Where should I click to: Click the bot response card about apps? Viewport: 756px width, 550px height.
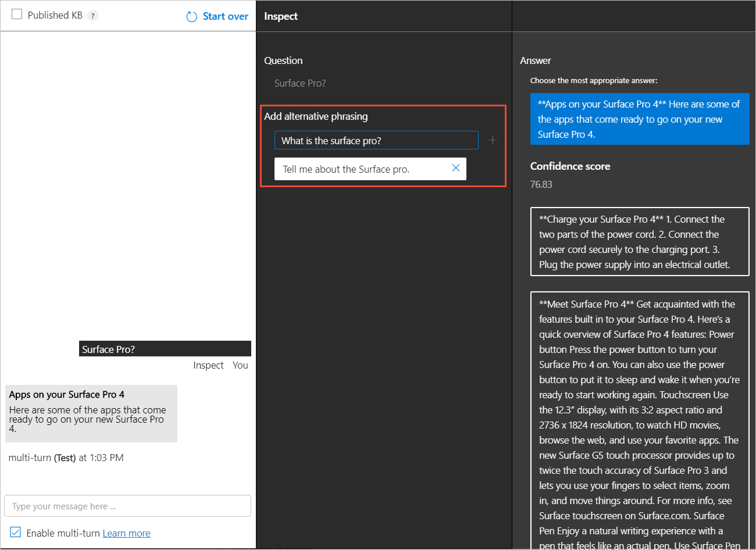pos(91,413)
